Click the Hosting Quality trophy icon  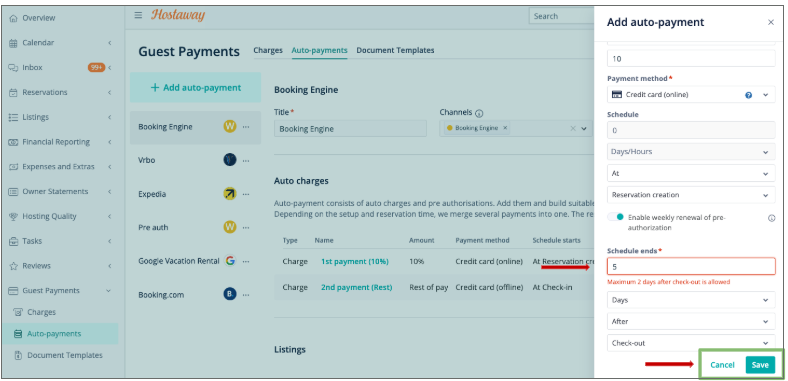coord(14,216)
